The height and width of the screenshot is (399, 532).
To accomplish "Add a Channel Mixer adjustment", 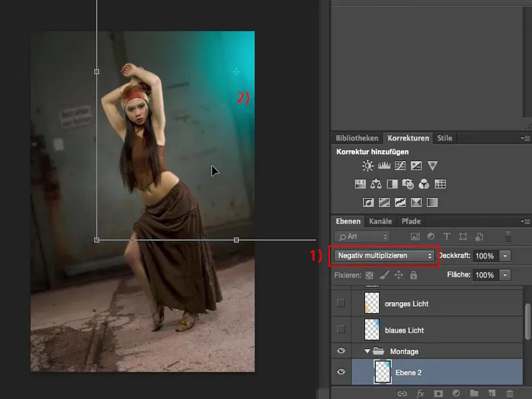I will [424, 184].
